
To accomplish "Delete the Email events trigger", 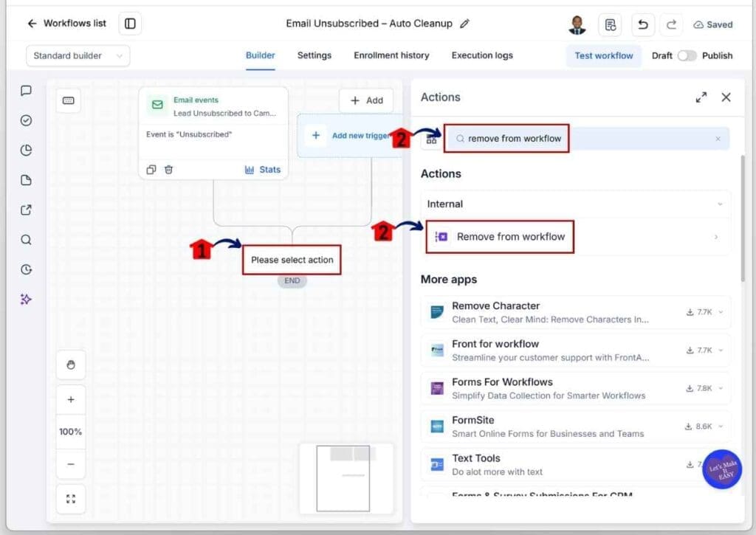I will [x=168, y=170].
